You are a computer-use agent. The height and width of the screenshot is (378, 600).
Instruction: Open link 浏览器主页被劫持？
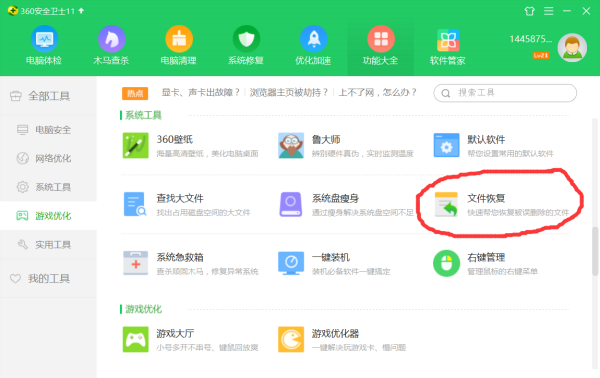point(289,93)
